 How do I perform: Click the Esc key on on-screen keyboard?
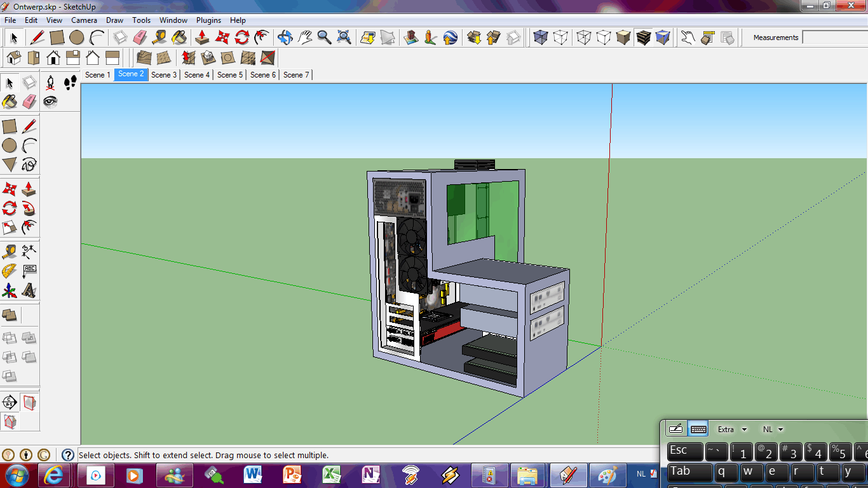click(x=686, y=451)
